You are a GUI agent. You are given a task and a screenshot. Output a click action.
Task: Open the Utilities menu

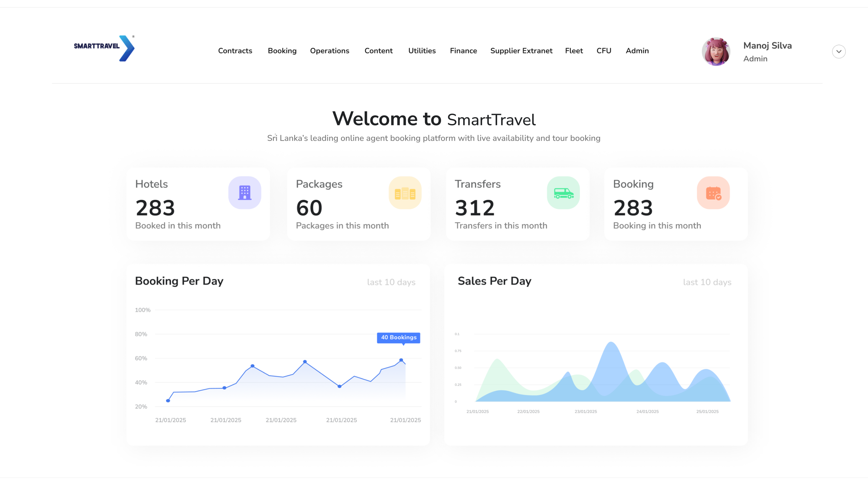[x=421, y=50]
